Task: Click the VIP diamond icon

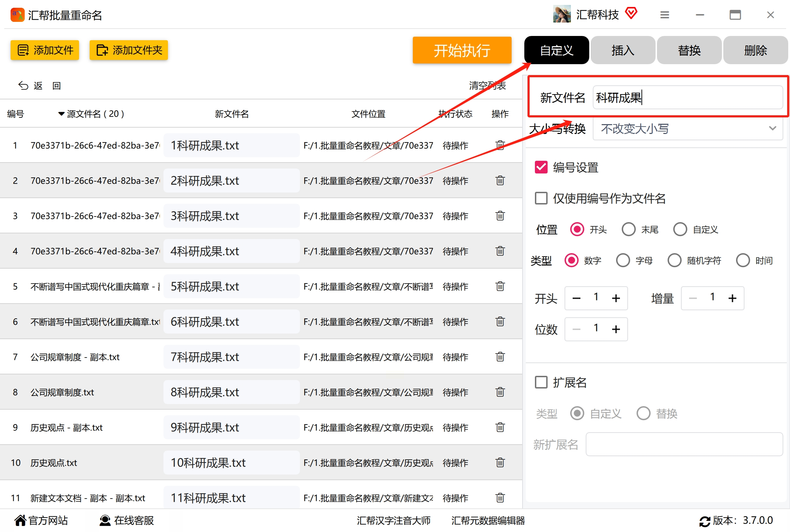Action: [631, 13]
